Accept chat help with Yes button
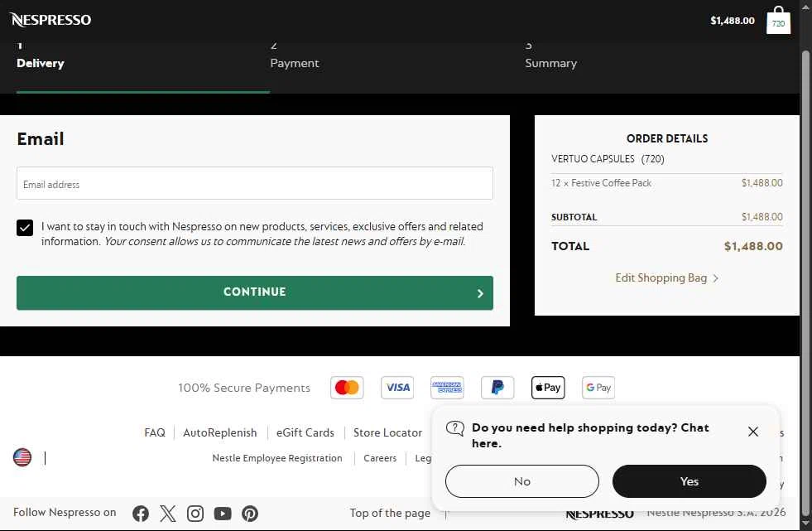The image size is (812, 531). pos(689,481)
